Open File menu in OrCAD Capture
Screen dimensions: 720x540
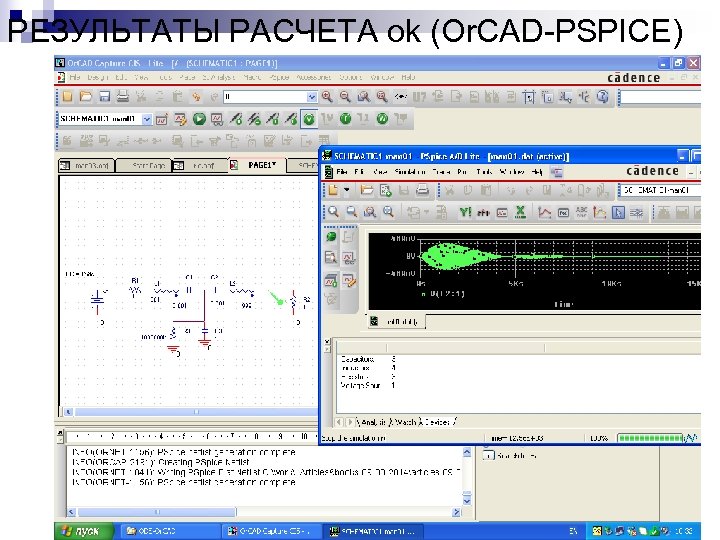pyautogui.click(x=75, y=77)
